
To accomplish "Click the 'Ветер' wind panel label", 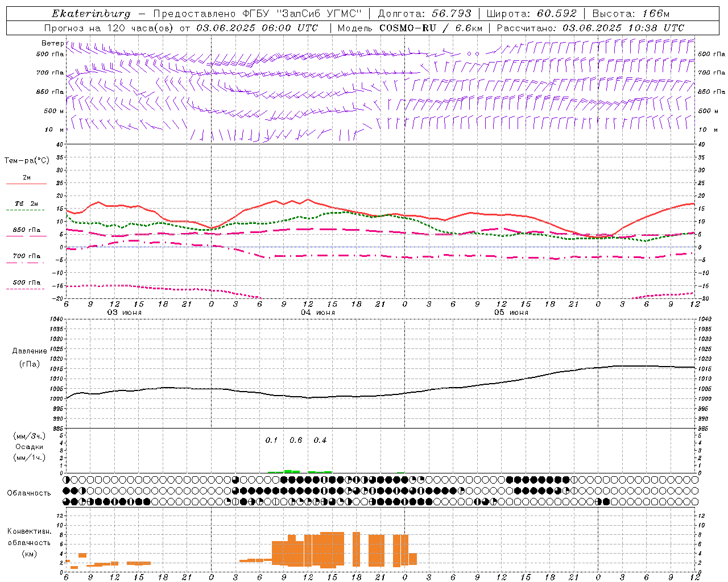I will (x=52, y=43).
